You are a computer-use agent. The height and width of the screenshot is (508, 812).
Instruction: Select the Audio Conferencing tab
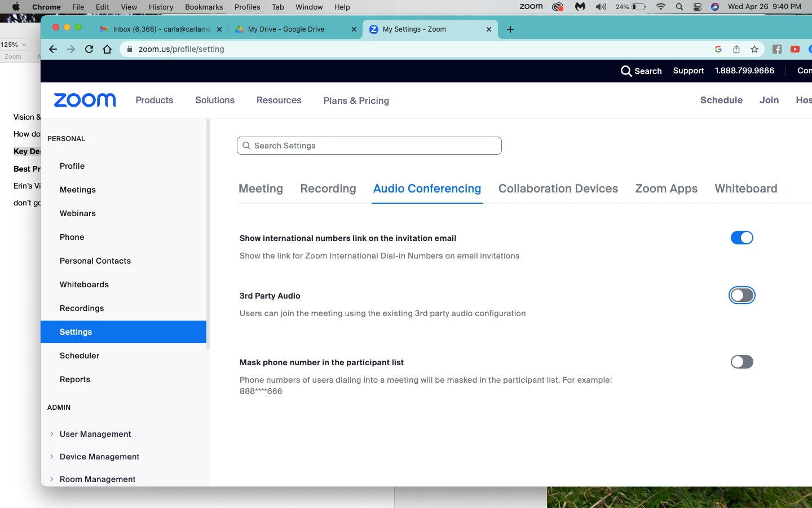click(x=427, y=189)
